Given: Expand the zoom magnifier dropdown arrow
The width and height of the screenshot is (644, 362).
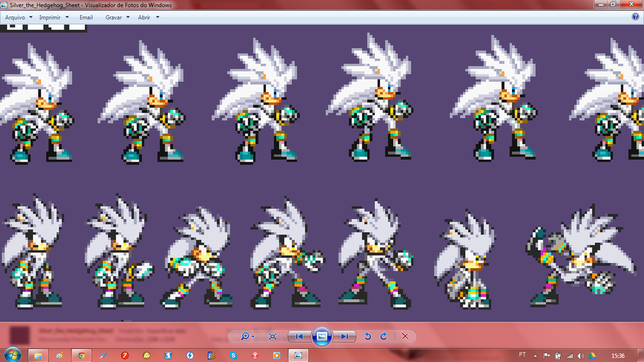Looking at the screenshot, I should (x=253, y=336).
